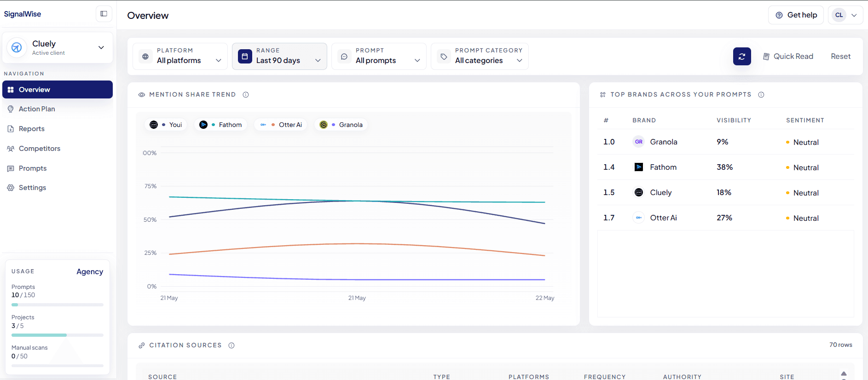This screenshot has width=868, height=380.
Task: Open the Prompt Category dropdown
Action: [480, 56]
